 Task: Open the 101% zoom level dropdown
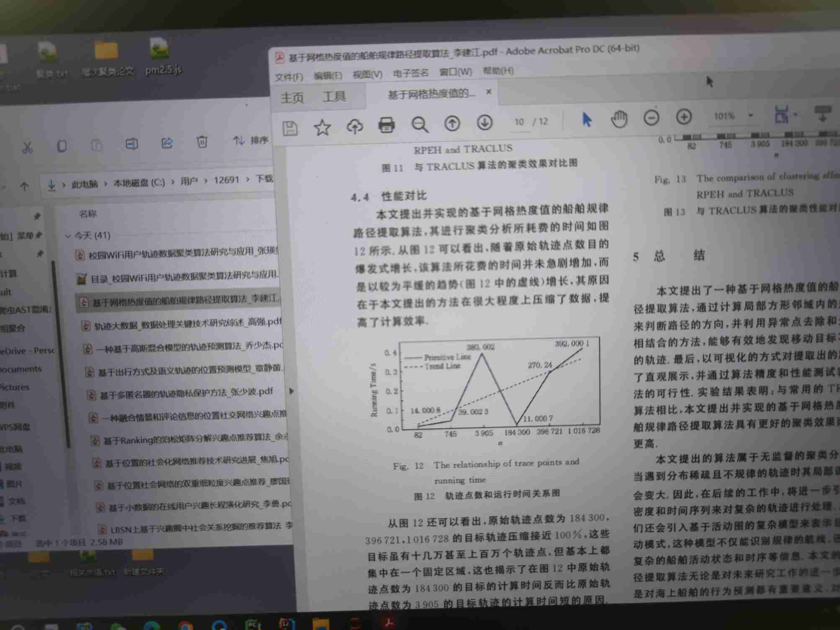point(751,115)
